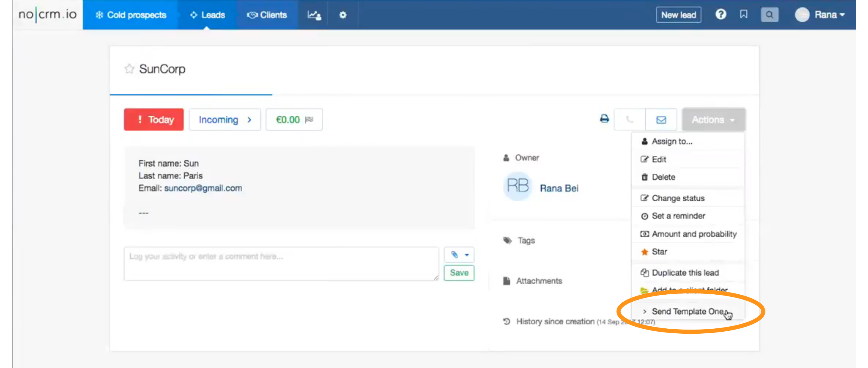Open the statistics chart icon in navbar
868x368 pixels.
pos(314,15)
